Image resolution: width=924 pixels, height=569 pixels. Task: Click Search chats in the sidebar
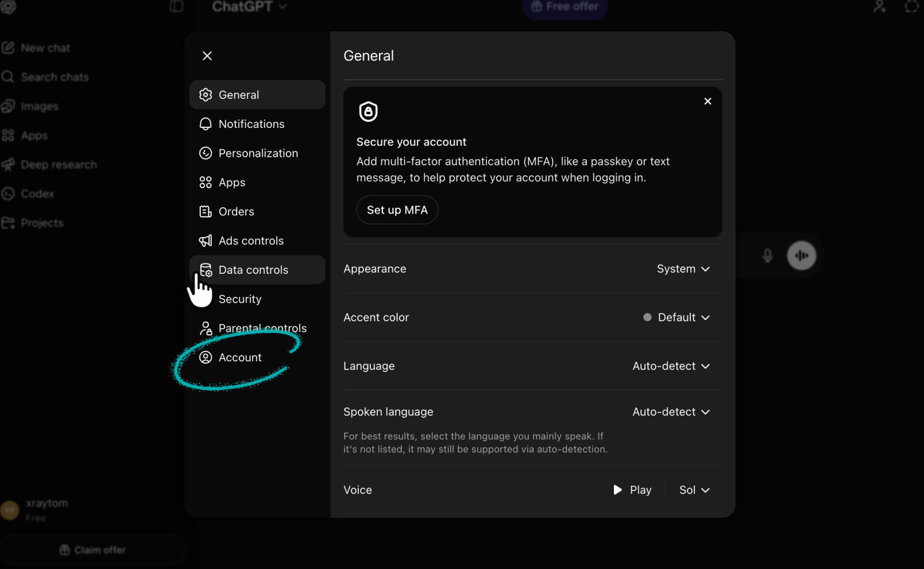[x=45, y=77]
